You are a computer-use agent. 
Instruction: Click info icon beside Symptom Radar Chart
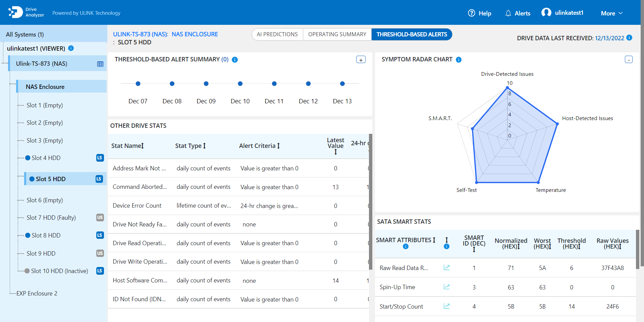(459, 60)
